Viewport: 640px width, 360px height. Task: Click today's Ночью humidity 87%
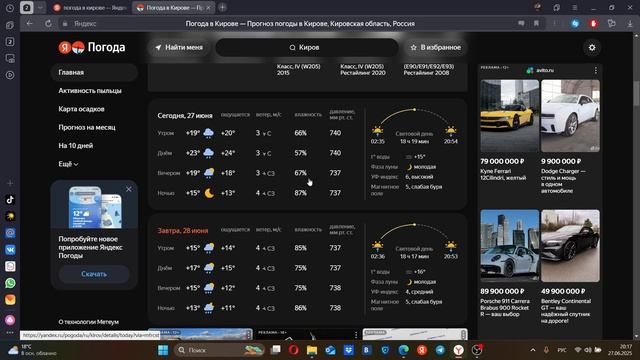pyautogui.click(x=300, y=193)
